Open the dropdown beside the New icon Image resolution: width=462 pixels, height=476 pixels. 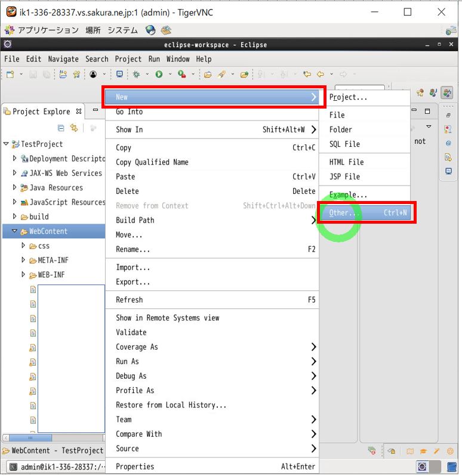(x=21, y=74)
